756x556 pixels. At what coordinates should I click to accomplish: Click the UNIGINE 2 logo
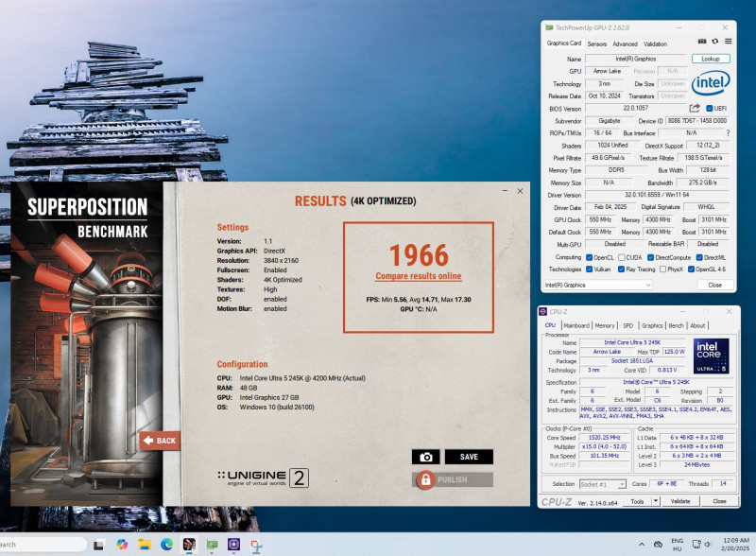click(x=264, y=478)
